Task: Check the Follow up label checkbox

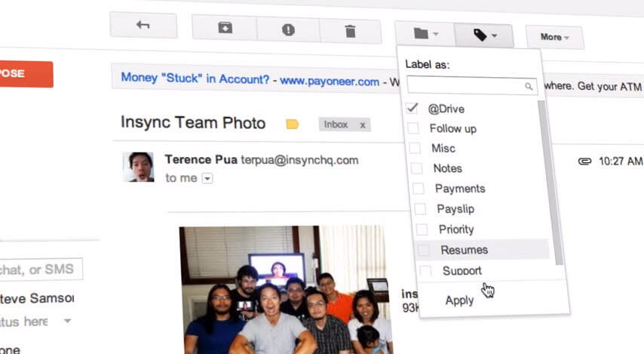Action: click(413, 128)
